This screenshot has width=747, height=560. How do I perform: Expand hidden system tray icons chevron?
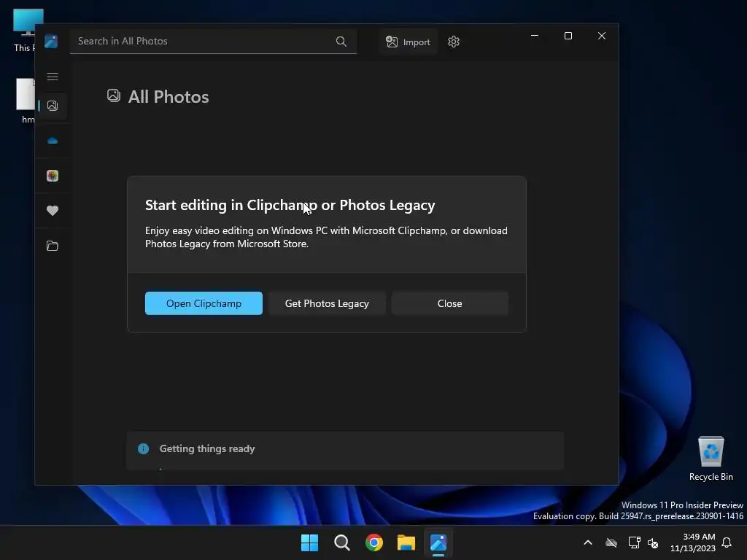(588, 542)
